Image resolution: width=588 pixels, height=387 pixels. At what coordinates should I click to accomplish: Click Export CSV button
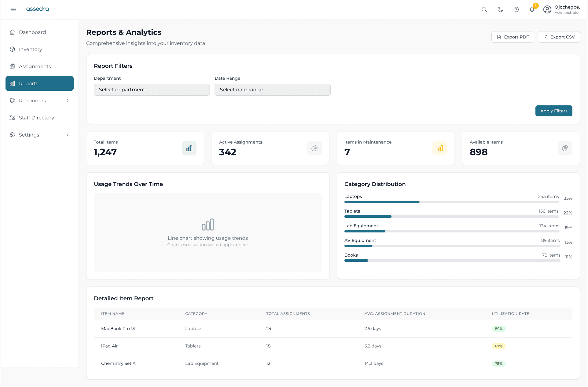[559, 37]
